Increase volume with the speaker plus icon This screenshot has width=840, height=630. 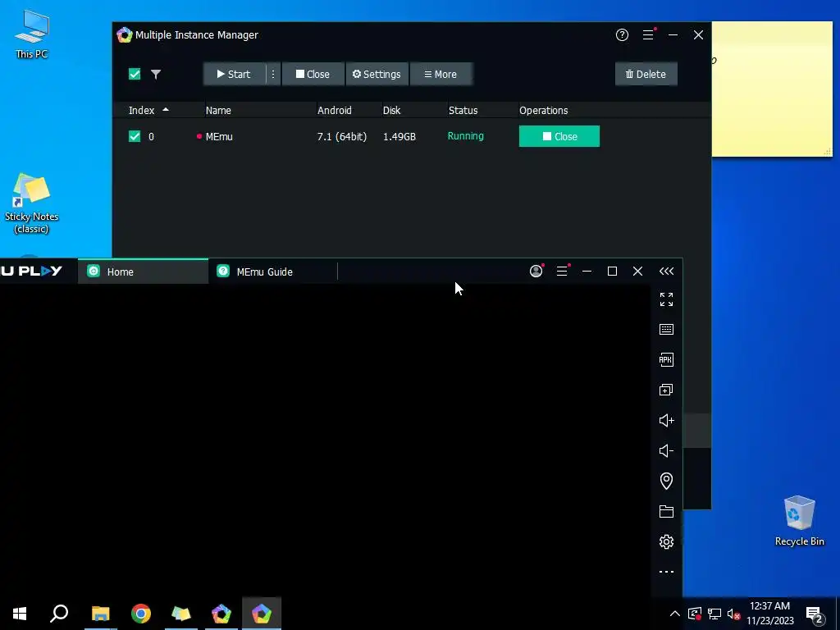click(x=666, y=421)
